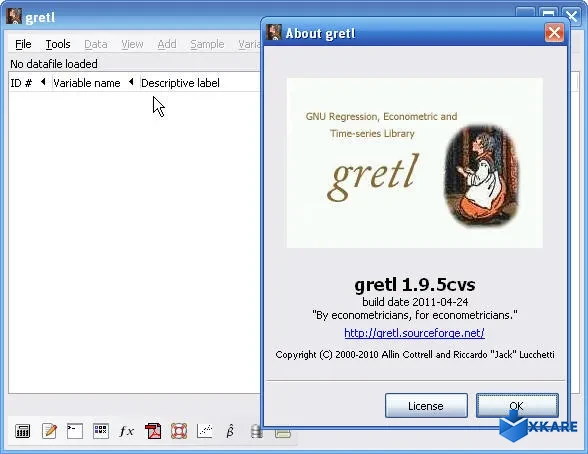Open the gretl console icon
This screenshot has width=588, height=454.
[75, 431]
